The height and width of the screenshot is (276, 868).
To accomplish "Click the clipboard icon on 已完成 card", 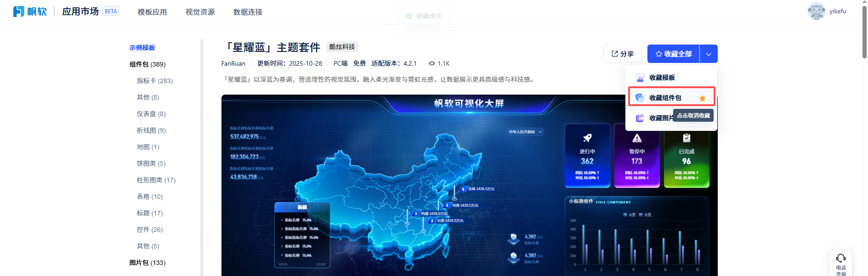I will [x=686, y=138].
